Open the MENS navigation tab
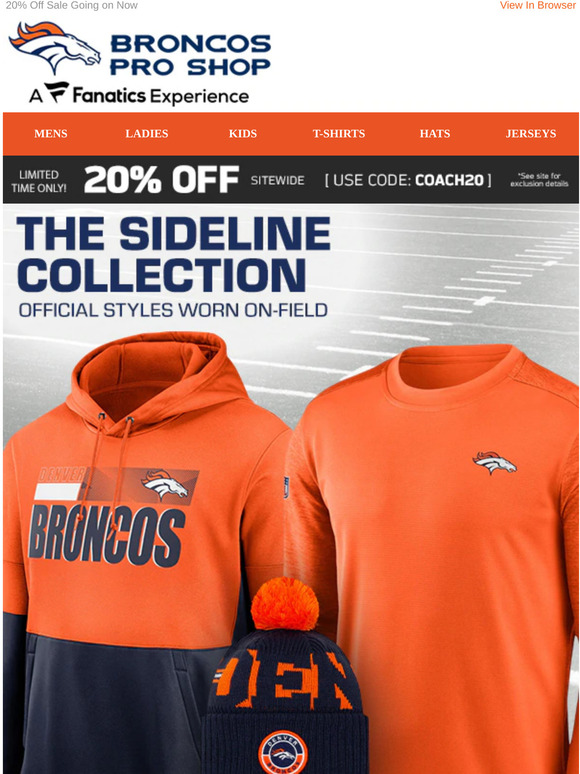Screen dimensions: 580x774 pos(51,134)
